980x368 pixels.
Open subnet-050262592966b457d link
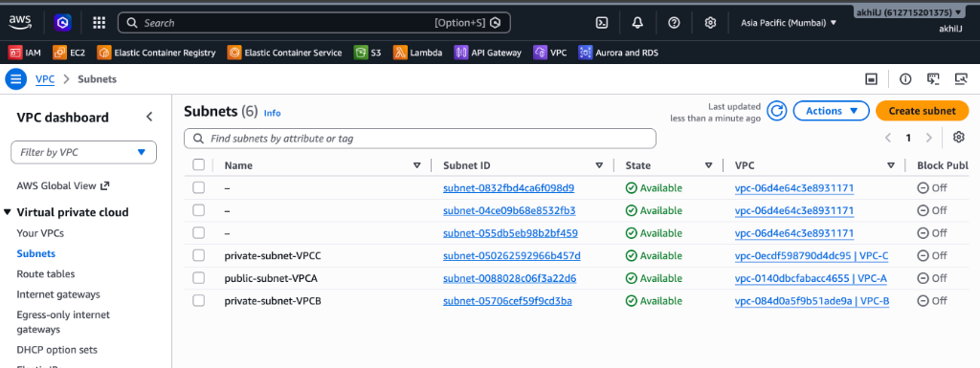512,256
